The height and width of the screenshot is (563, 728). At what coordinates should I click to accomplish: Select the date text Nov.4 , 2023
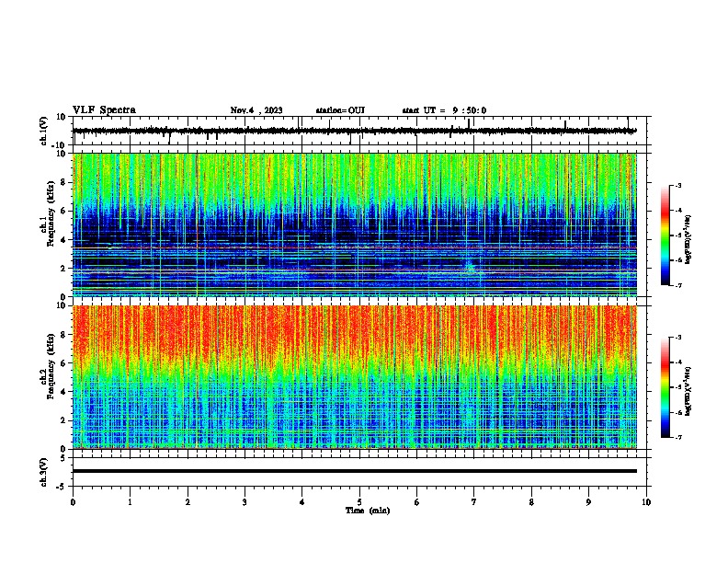pos(256,110)
